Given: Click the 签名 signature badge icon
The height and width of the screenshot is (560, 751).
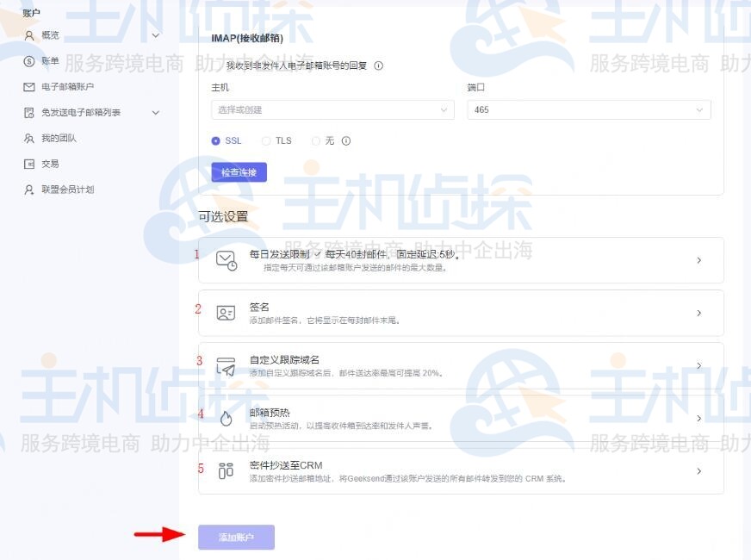Looking at the screenshot, I should point(225,313).
